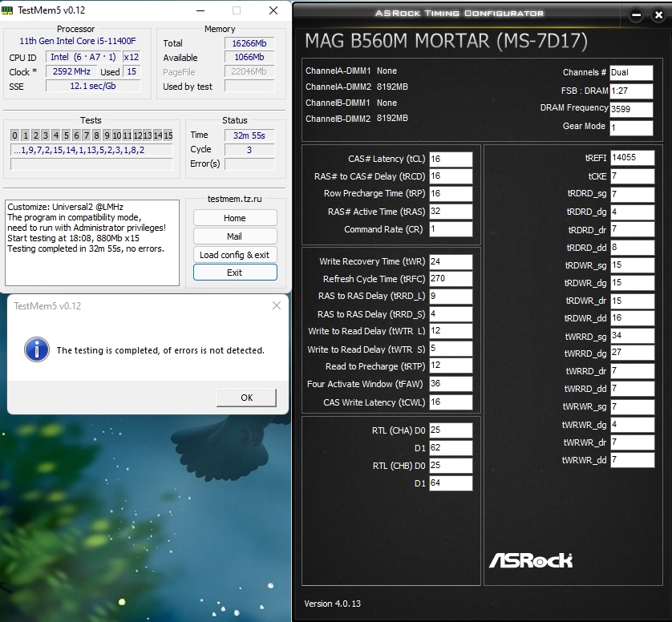Click the Exit button in TestMem5

(x=235, y=273)
